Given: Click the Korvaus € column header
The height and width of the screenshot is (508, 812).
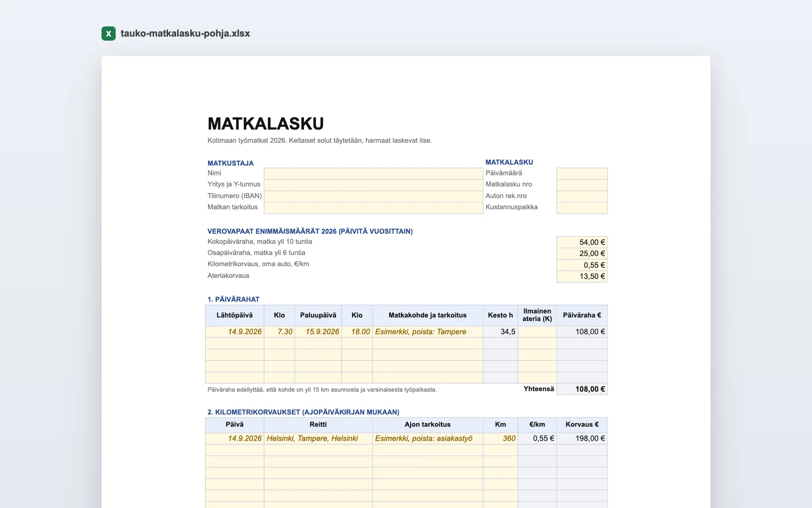Looking at the screenshot, I should click(x=582, y=425).
